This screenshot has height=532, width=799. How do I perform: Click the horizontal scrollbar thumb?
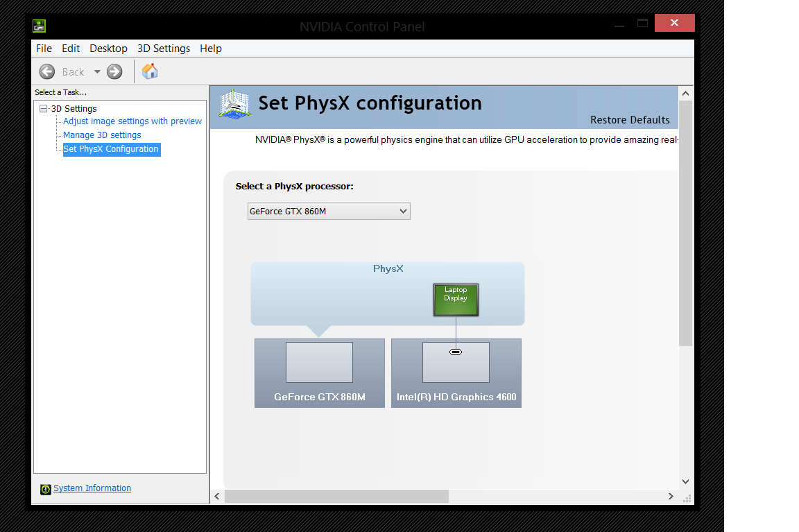(x=337, y=497)
